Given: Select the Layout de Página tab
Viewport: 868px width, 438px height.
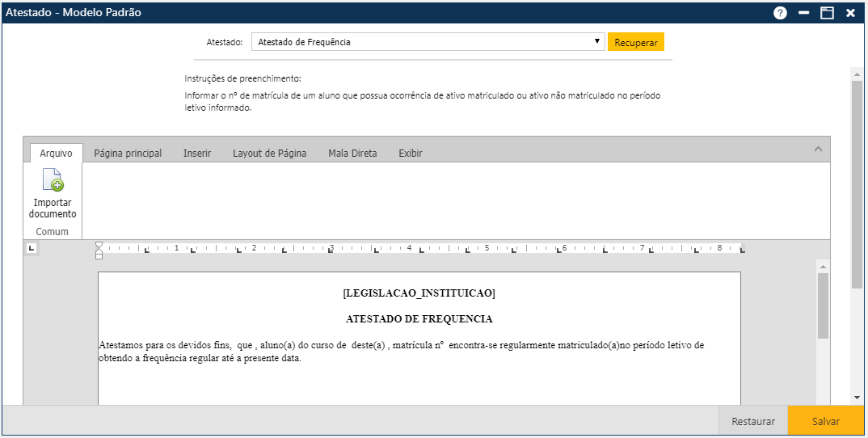Looking at the screenshot, I should (x=269, y=153).
